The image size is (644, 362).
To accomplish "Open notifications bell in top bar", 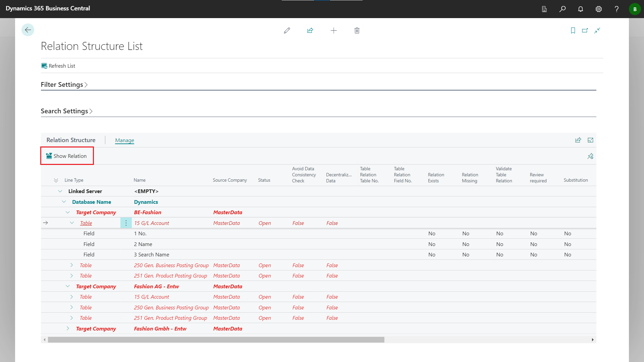I will tap(581, 9).
